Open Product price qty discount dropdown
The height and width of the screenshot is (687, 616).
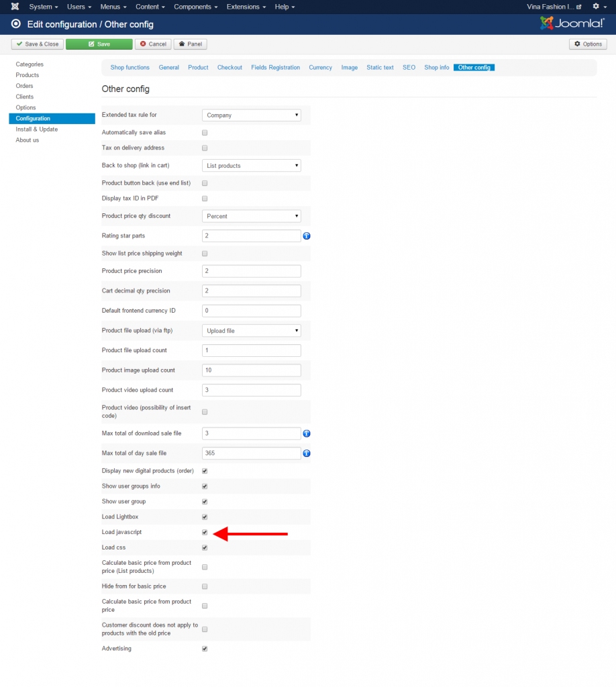coord(251,216)
